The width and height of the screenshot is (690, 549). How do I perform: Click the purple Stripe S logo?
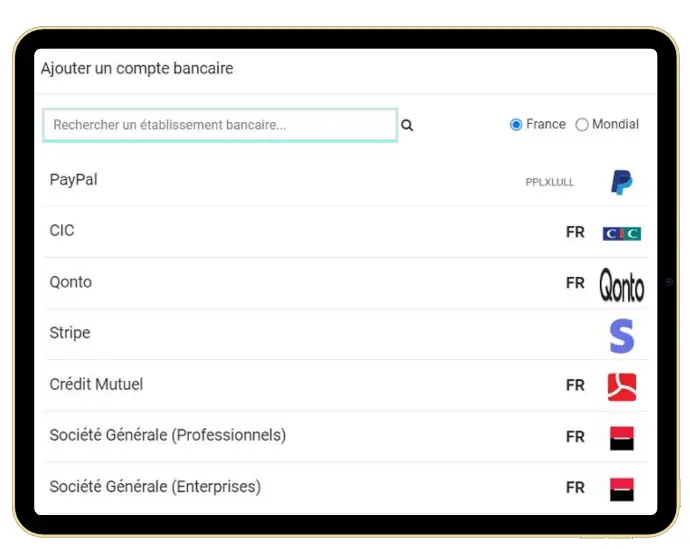click(x=622, y=336)
